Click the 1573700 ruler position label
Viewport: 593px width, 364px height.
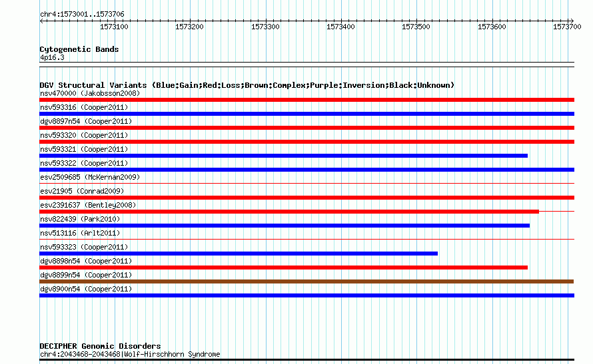click(x=567, y=27)
